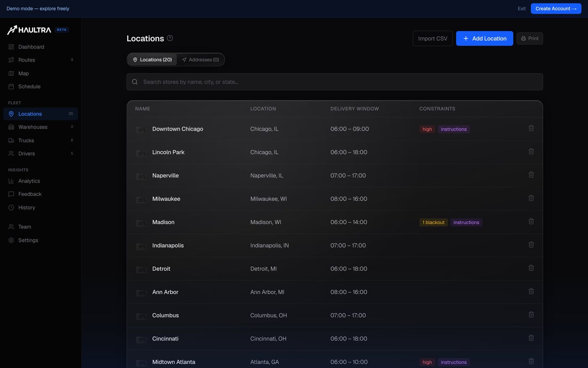Go to the Team page
The height and width of the screenshot is (368, 588).
pos(40,227)
